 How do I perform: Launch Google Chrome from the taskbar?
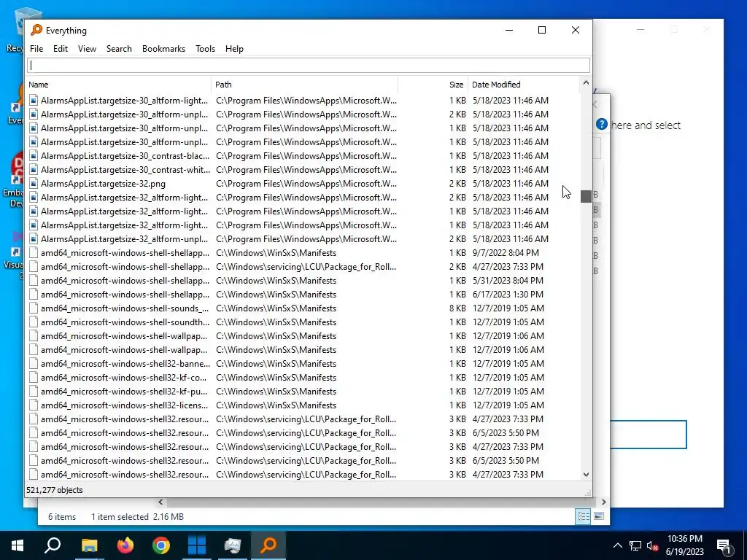pyautogui.click(x=161, y=545)
